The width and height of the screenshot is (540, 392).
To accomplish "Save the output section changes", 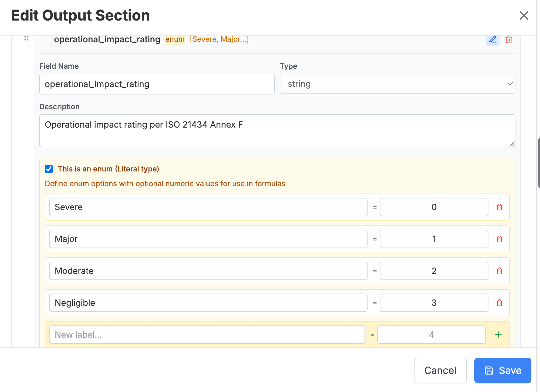I will tap(502, 371).
